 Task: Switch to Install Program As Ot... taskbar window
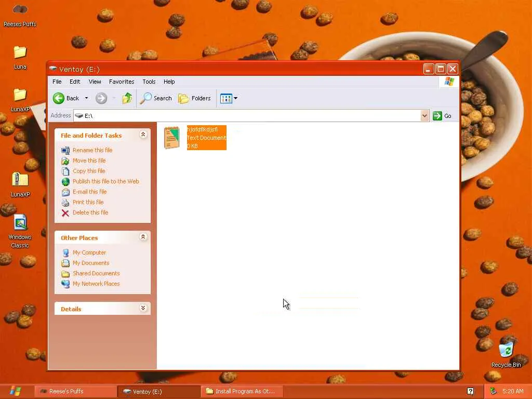(242, 392)
